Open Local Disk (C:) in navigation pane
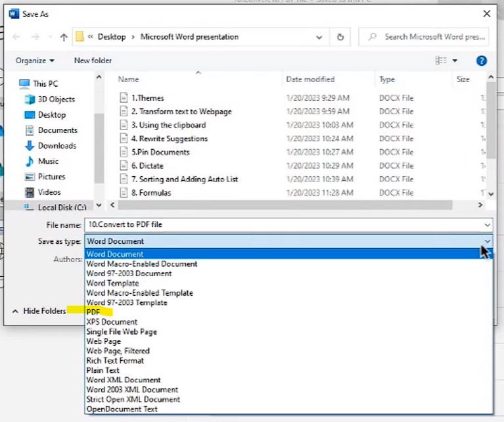This screenshot has width=504, height=422. 55,208
